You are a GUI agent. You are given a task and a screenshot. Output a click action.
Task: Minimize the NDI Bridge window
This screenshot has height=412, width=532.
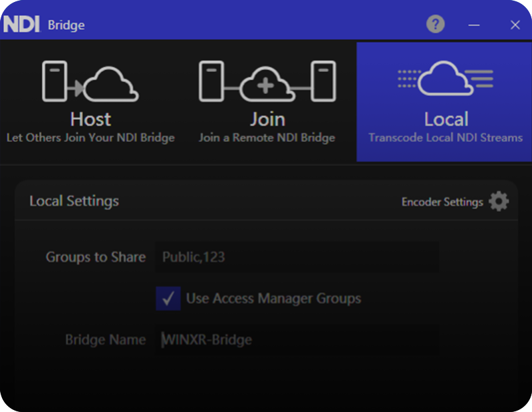tap(474, 25)
